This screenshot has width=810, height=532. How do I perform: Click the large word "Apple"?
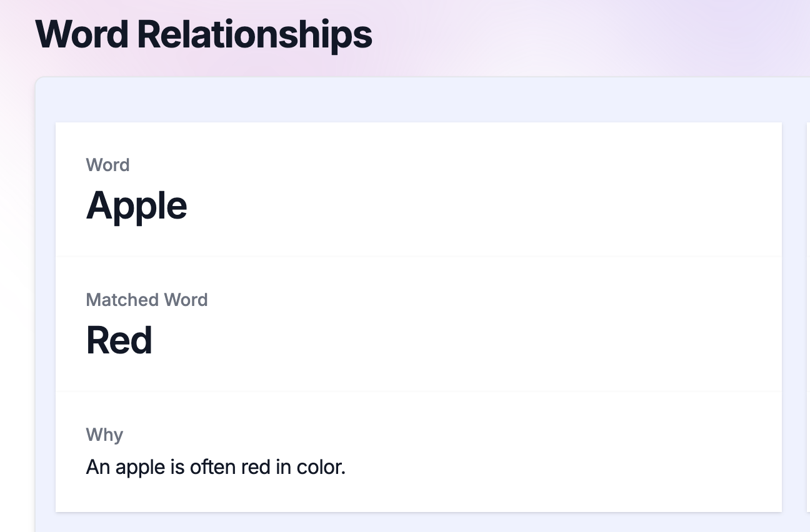coord(136,206)
